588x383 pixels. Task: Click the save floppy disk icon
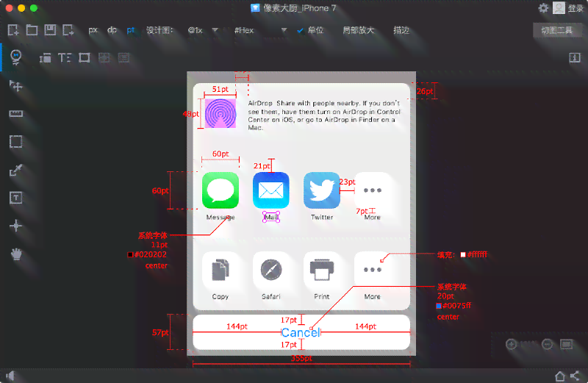pos(50,30)
